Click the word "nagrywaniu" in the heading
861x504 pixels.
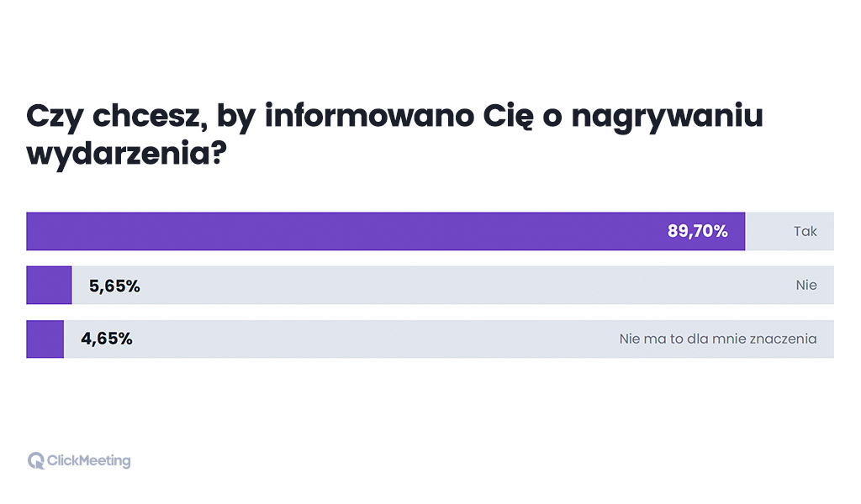[x=667, y=116]
